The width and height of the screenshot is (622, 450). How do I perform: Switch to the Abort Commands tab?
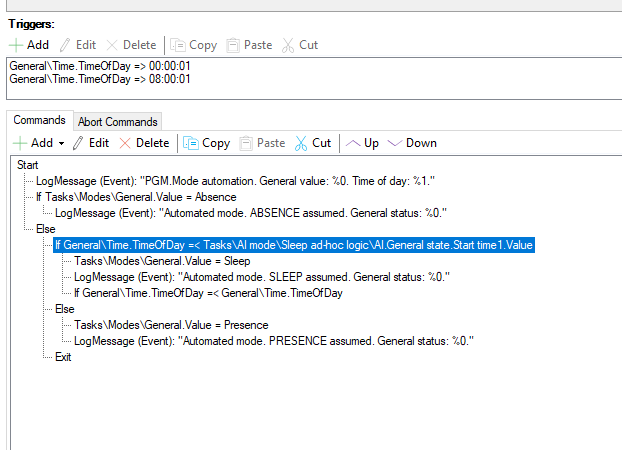[118, 121]
